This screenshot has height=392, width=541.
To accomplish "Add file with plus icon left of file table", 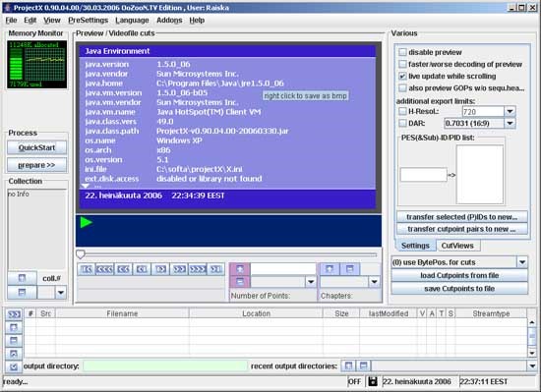I will (14, 327).
